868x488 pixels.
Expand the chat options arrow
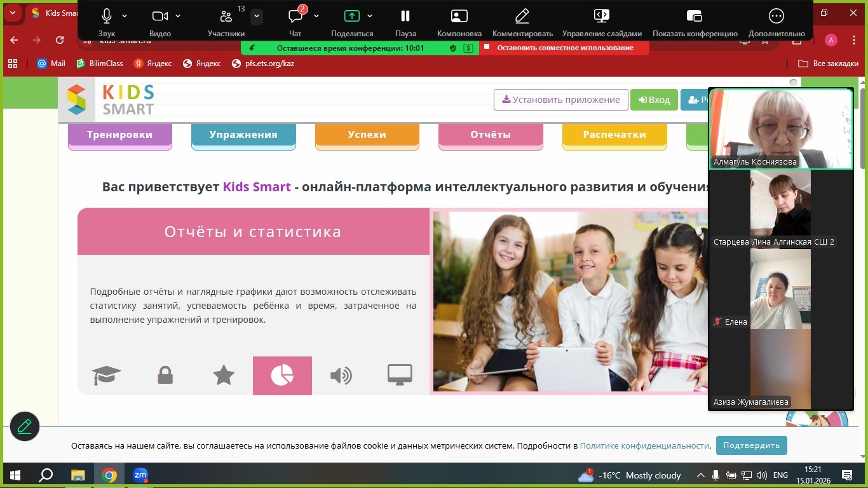tap(316, 16)
